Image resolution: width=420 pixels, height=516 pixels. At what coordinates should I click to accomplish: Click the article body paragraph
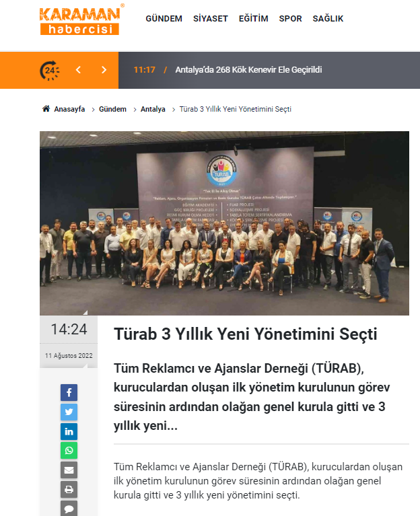(x=258, y=481)
